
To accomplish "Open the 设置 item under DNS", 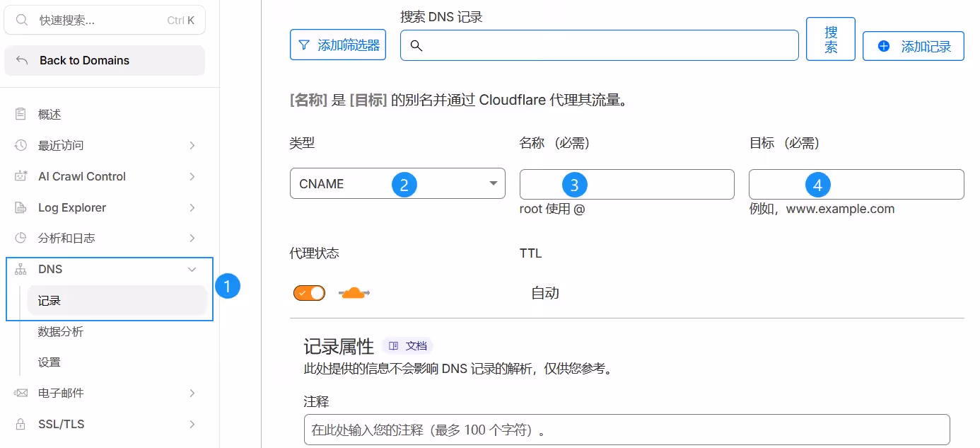I will [x=49, y=362].
